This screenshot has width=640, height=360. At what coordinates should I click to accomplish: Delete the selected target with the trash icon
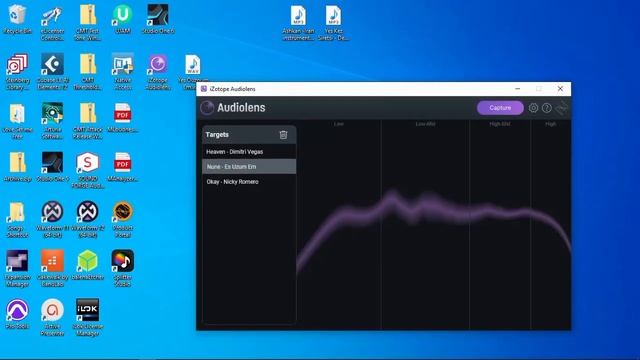283,135
